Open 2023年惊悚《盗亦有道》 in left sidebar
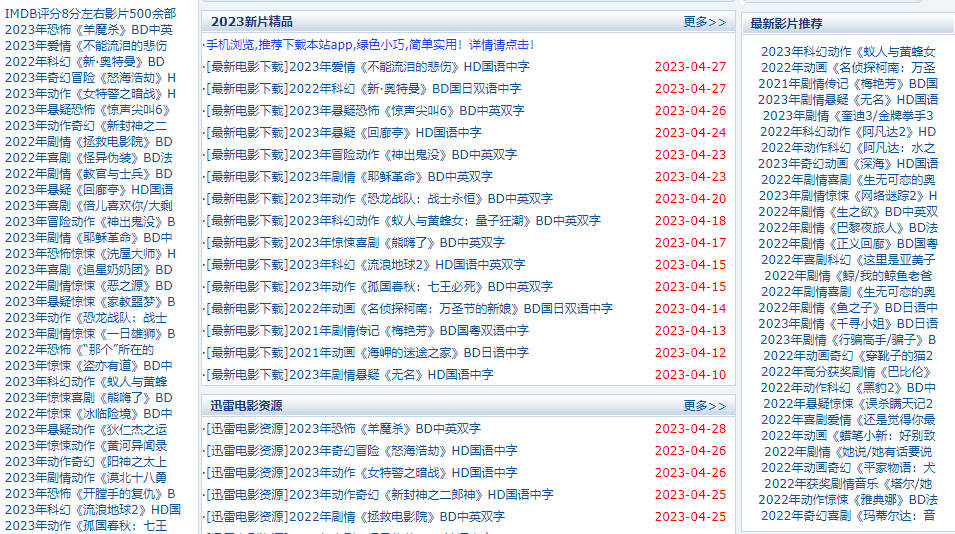955x534 pixels. [89, 366]
